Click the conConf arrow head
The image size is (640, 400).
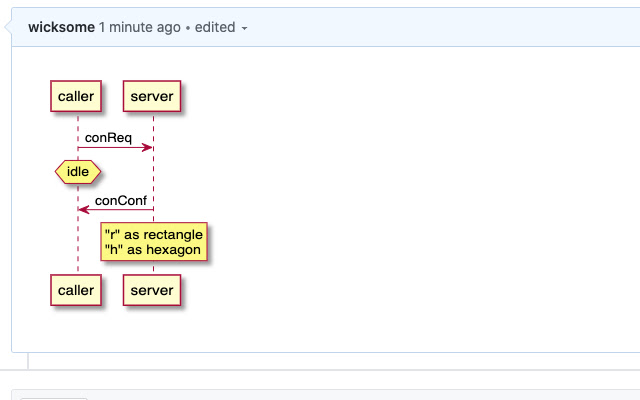point(84,210)
